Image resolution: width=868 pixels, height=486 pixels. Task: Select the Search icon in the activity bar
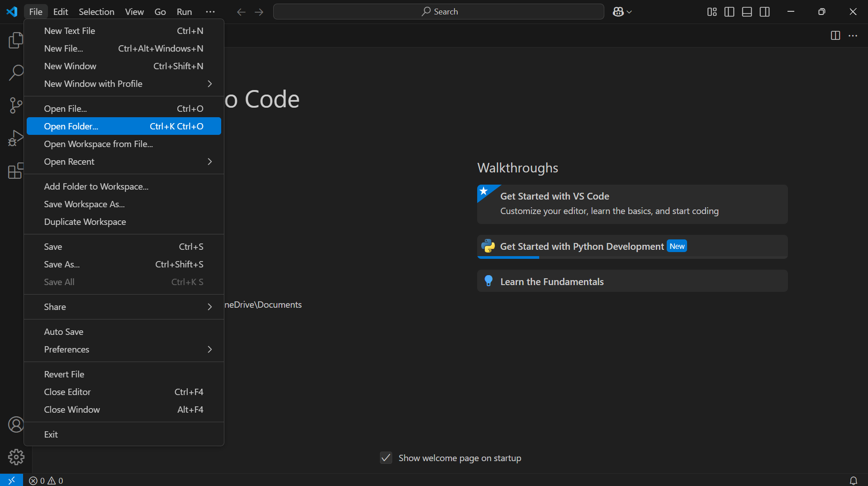(16, 72)
